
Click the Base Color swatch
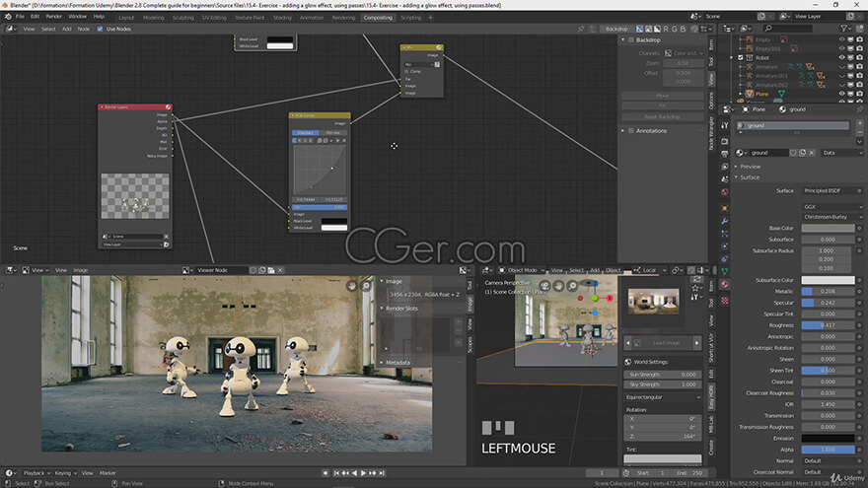(x=829, y=228)
